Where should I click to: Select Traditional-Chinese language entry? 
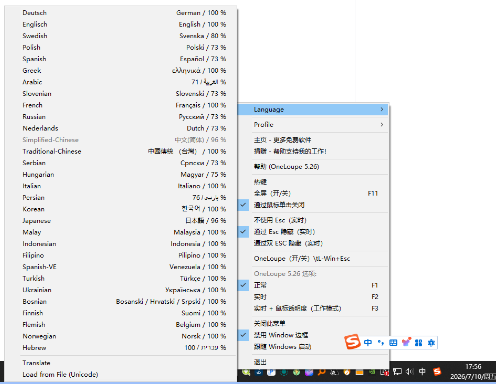tap(120, 151)
